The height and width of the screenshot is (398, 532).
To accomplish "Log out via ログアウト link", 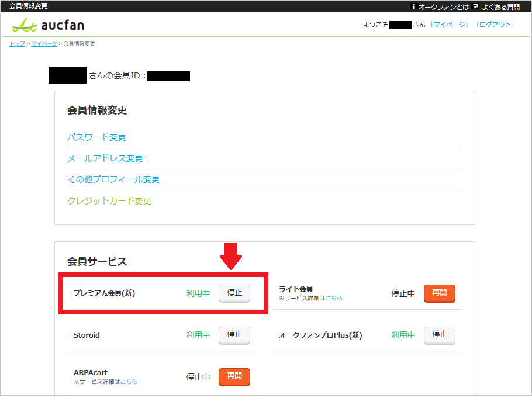I will pos(495,25).
